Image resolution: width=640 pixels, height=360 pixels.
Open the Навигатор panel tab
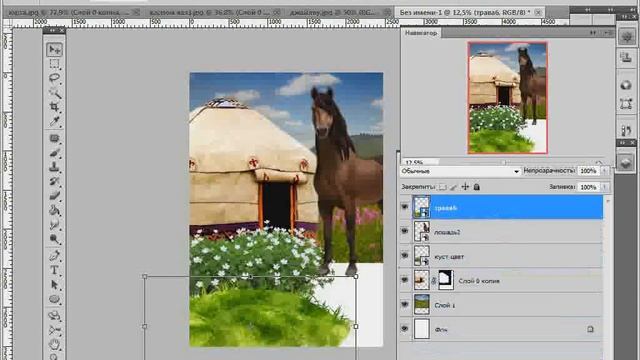[x=421, y=33]
